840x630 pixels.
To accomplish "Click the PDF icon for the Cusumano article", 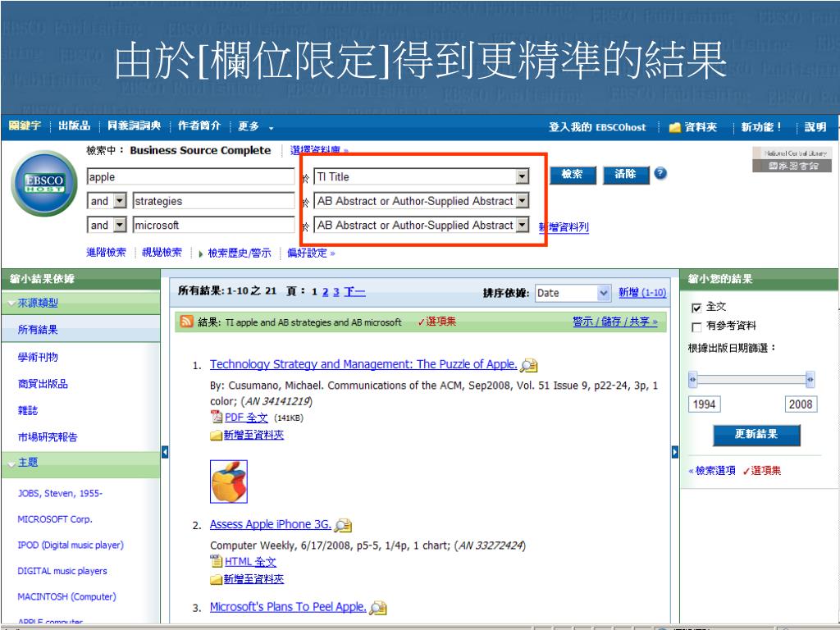I will (217, 418).
